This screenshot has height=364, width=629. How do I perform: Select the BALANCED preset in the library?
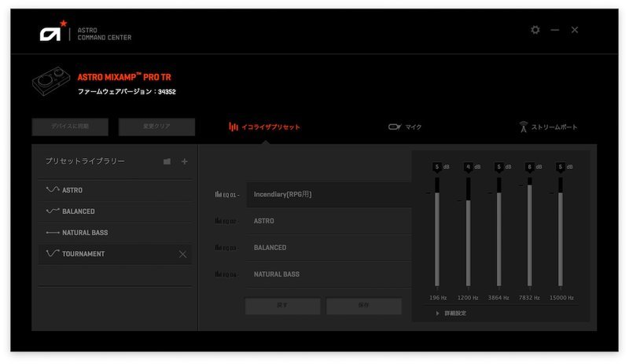point(115,211)
